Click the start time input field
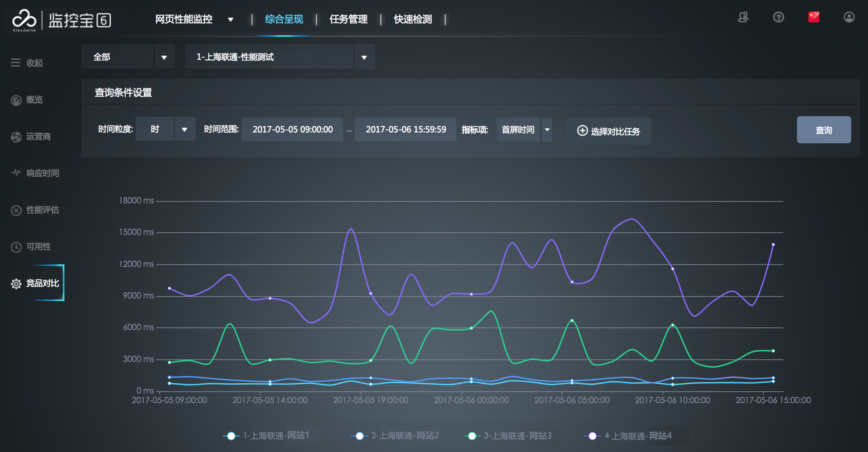868x452 pixels. (x=292, y=130)
